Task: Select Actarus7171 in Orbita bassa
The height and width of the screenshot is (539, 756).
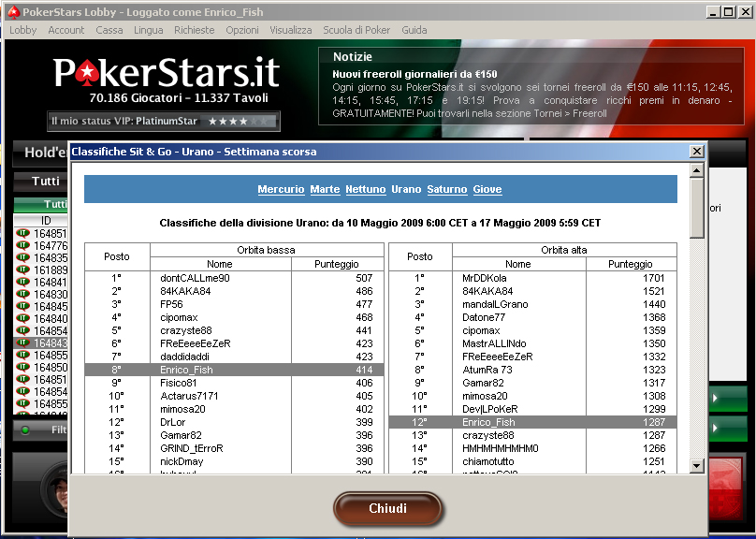Action: tap(189, 396)
